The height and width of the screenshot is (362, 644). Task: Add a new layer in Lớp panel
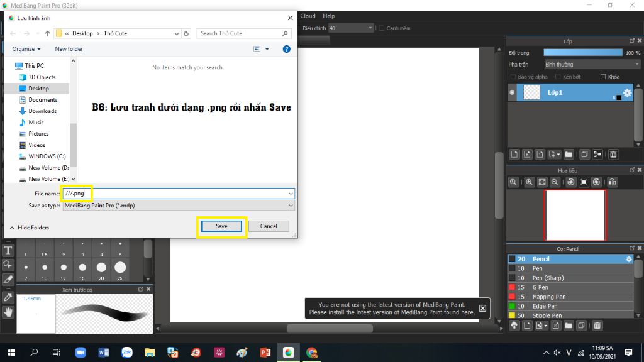click(x=514, y=155)
